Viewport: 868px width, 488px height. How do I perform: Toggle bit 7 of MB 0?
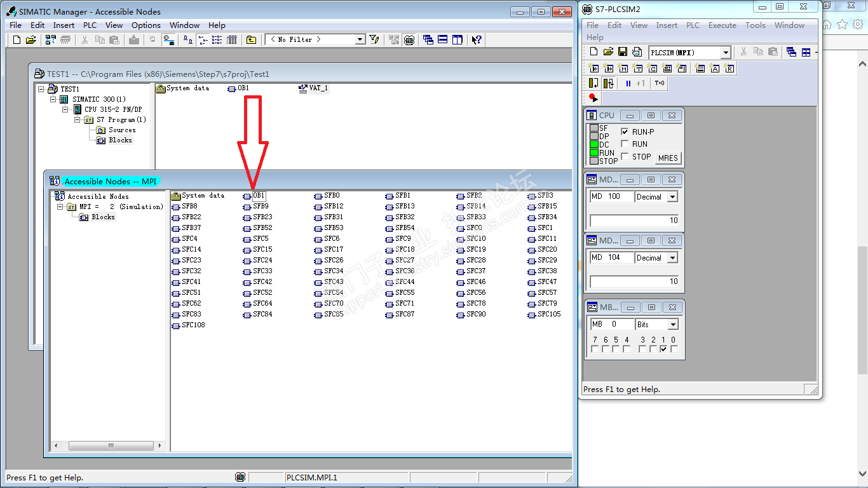click(x=595, y=349)
